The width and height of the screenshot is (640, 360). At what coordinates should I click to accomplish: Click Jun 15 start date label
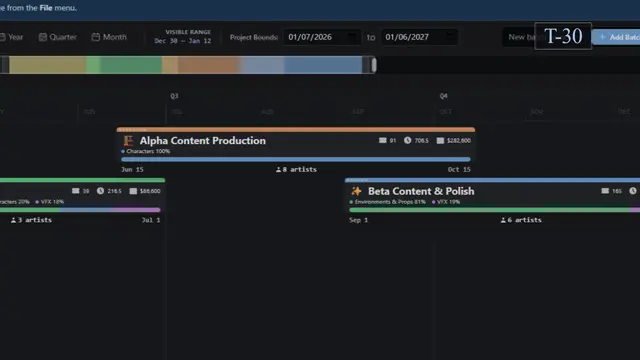tap(132, 169)
